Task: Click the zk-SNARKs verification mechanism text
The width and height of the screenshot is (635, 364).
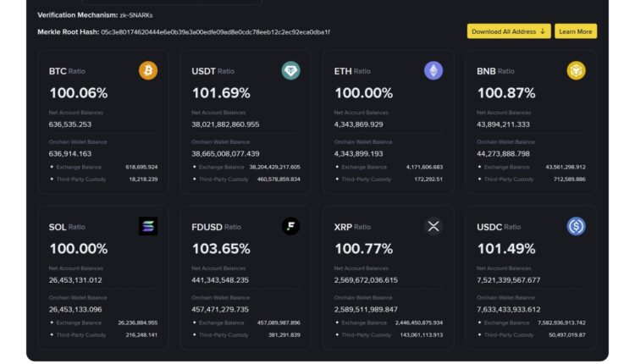Action: coord(136,15)
